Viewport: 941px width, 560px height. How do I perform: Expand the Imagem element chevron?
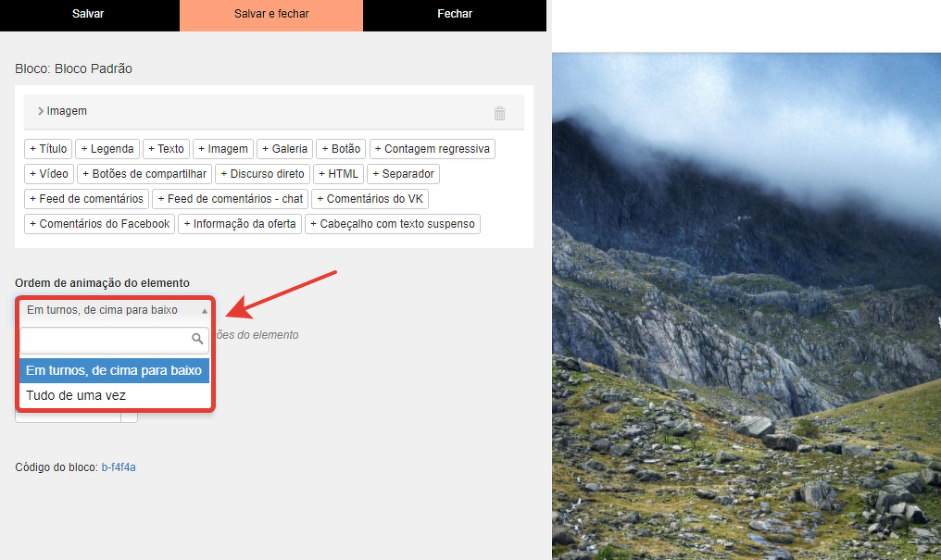coord(41,111)
